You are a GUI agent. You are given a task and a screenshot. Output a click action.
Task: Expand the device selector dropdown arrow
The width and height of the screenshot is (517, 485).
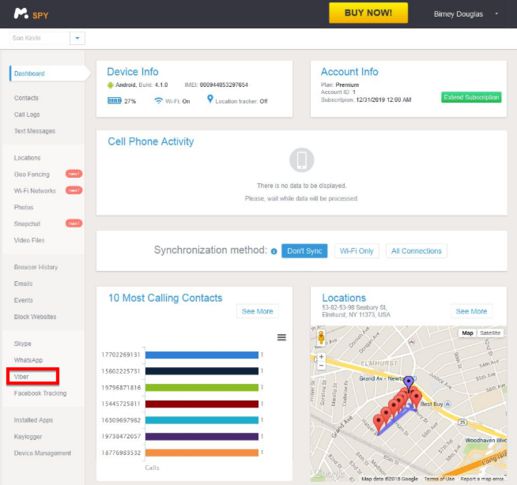(x=77, y=38)
